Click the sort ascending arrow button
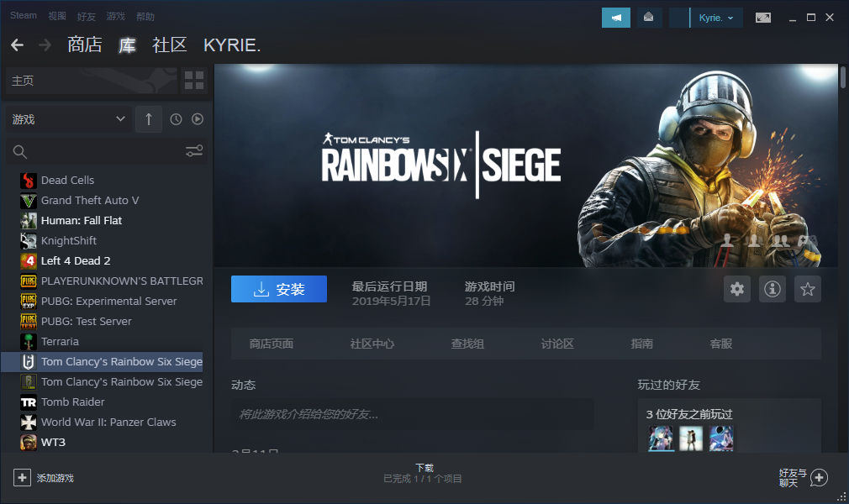 [148, 119]
